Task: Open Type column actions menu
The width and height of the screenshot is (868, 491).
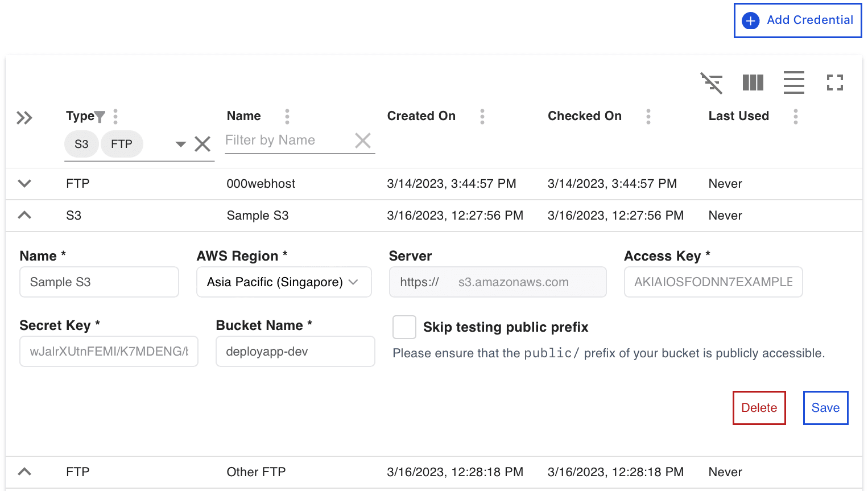Action: (x=115, y=117)
